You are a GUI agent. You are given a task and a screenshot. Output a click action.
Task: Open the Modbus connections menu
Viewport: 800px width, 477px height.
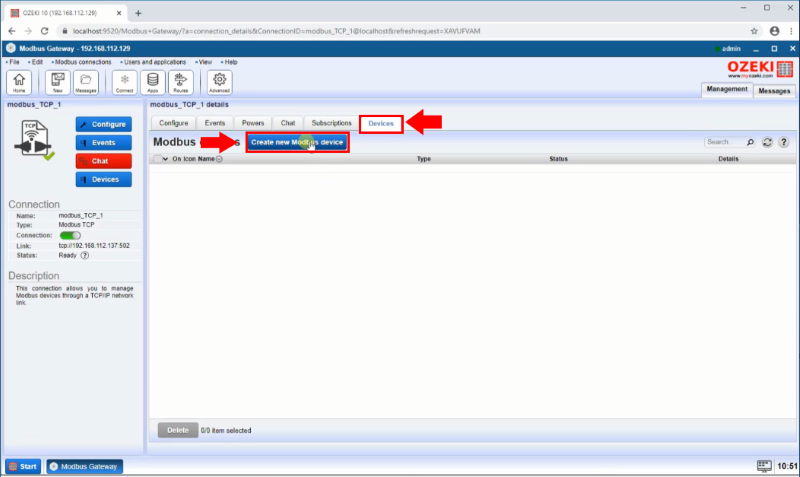coord(82,62)
